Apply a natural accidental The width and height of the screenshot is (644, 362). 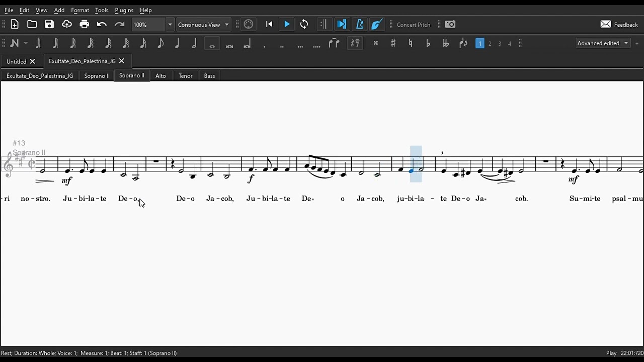pos(411,43)
